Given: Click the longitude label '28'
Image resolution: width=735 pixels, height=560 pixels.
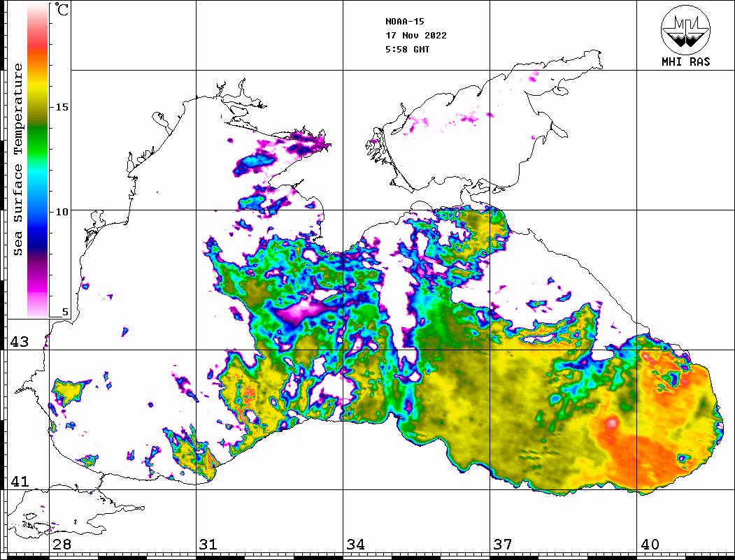Looking at the screenshot, I should point(62,544).
